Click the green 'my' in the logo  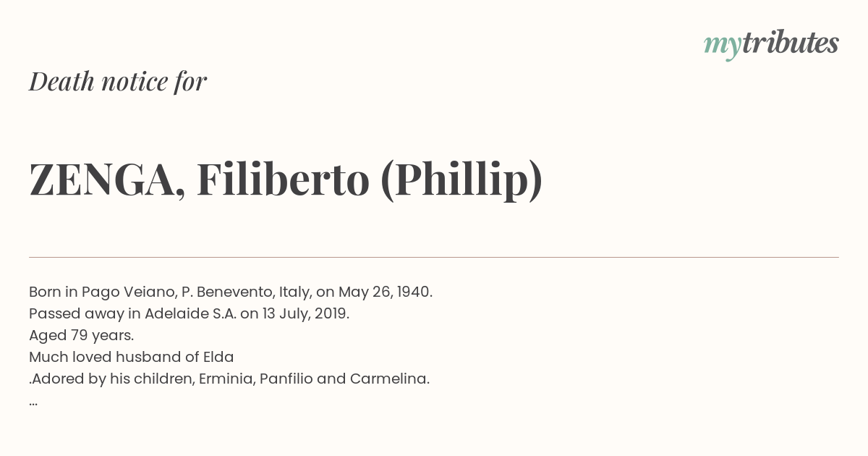coord(723,46)
